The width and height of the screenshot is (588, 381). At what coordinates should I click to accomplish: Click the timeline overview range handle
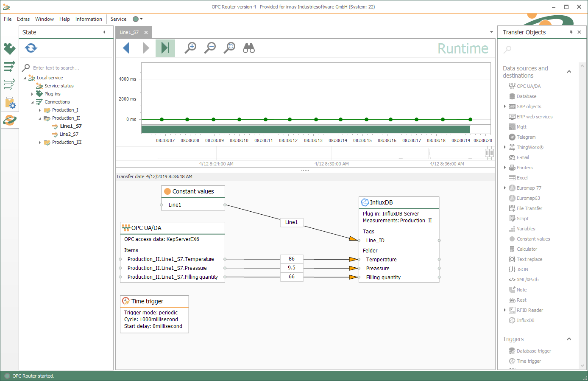489,153
